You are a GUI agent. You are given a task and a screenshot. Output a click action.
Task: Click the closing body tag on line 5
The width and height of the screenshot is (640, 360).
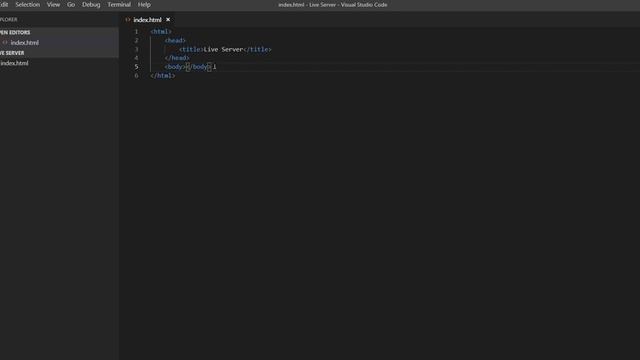click(198, 67)
